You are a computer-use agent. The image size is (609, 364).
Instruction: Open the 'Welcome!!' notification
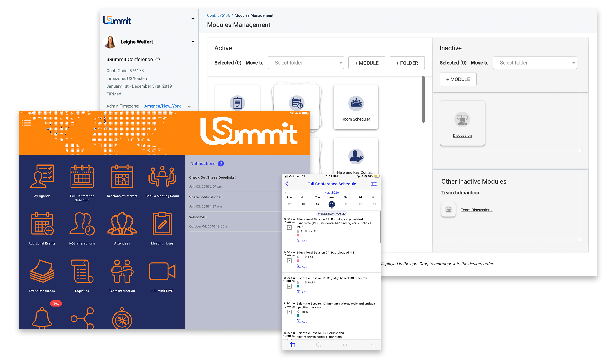tap(235, 222)
